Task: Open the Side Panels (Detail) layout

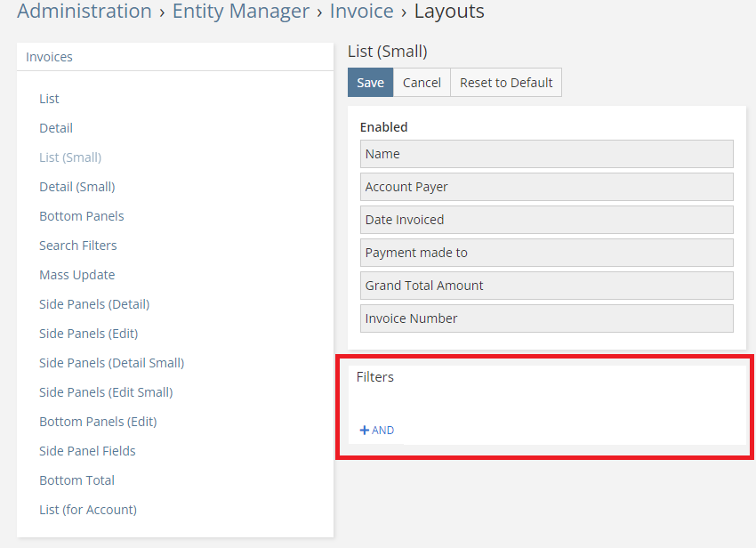Action: click(x=94, y=304)
